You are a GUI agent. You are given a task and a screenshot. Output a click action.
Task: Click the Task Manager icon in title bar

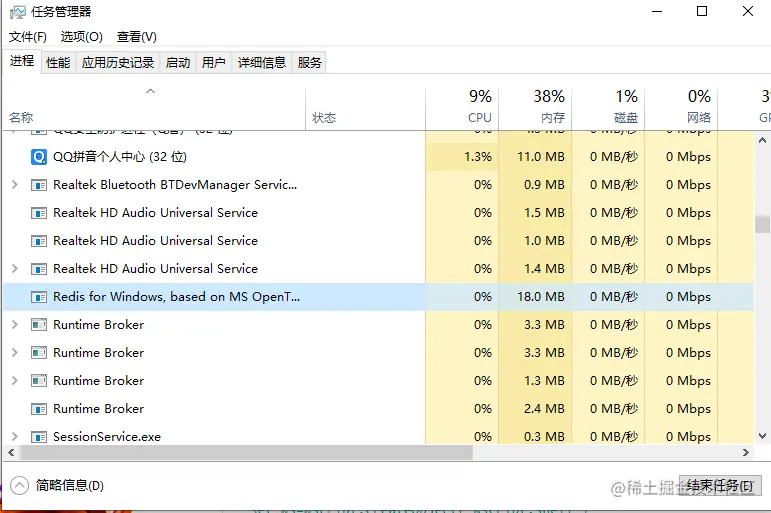click(x=17, y=12)
